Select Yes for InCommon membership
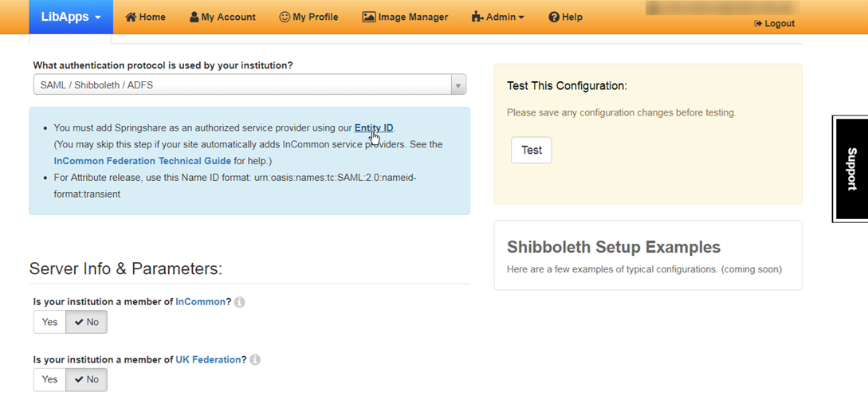The width and height of the screenshot is (868, 400). click(x=50, y=322)
